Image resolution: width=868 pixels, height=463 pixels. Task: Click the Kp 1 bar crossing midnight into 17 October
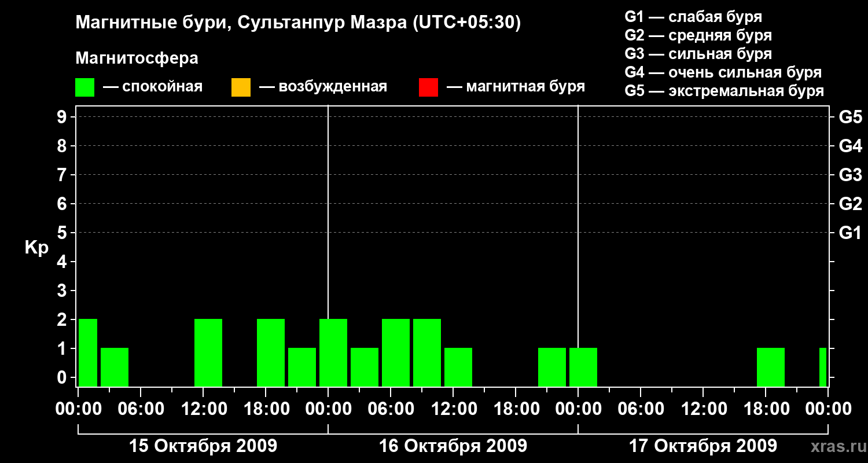point(583,367)
